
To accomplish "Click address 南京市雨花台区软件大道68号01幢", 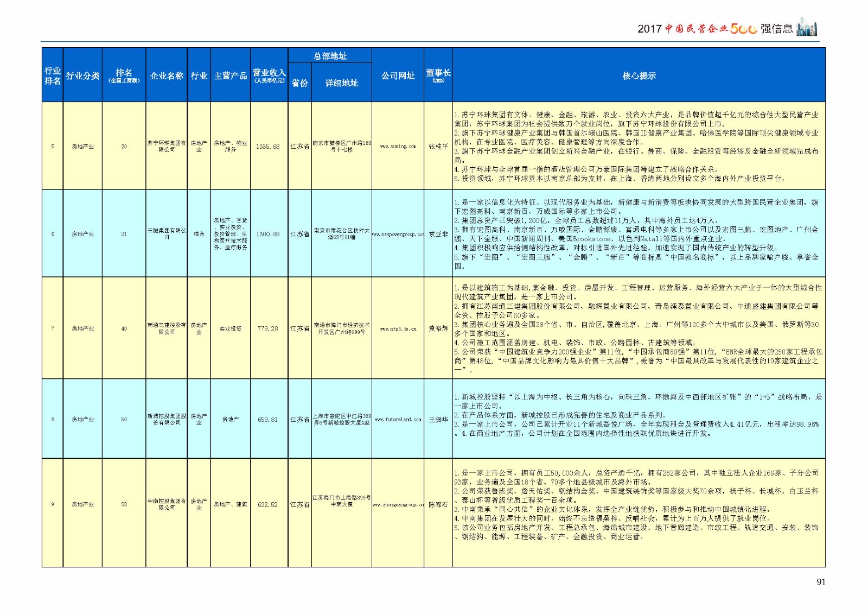I will (342, 234).
